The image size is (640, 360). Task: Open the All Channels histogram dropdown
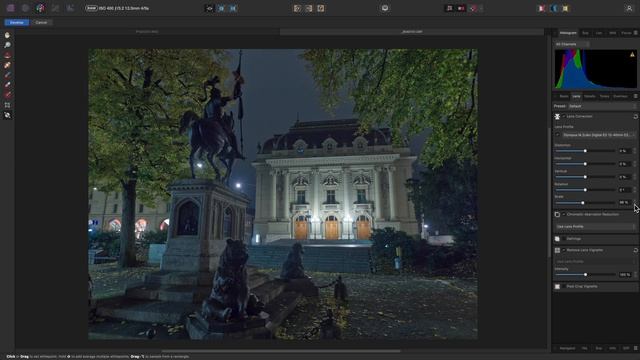tap(572, 44)
